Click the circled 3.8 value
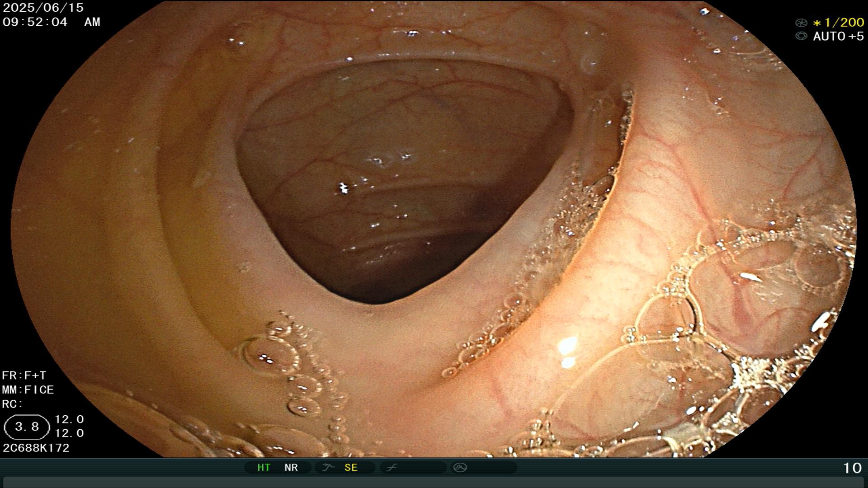 [27, 427]
